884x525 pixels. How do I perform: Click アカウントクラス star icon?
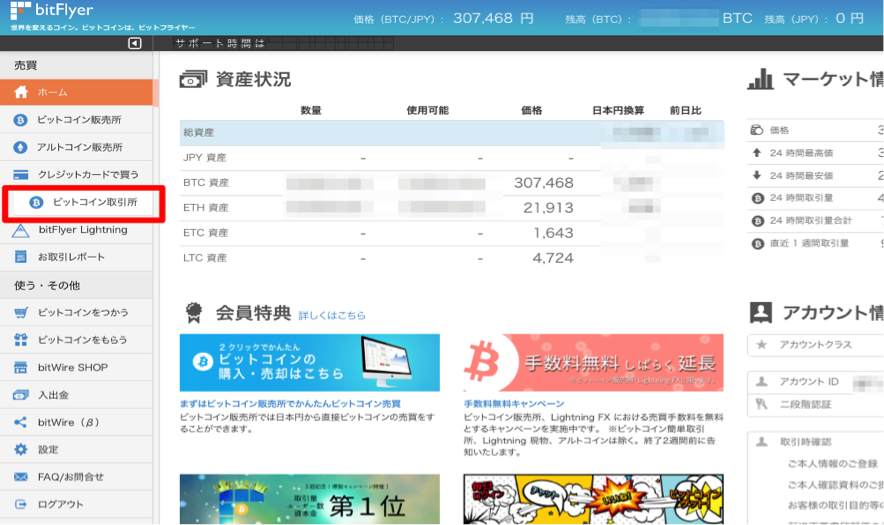tap(762, 345)
